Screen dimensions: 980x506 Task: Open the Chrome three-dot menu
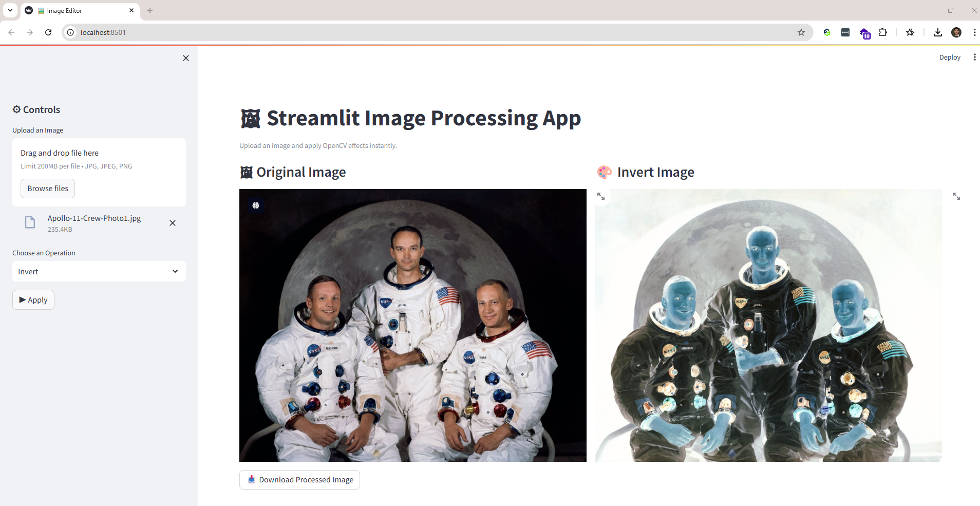point(974,32)
